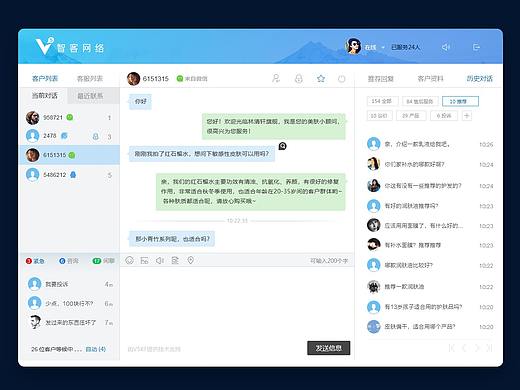520x390 pixels.
Task: Click the 6151315 avatar in chat header
Action: click(133, 79)
